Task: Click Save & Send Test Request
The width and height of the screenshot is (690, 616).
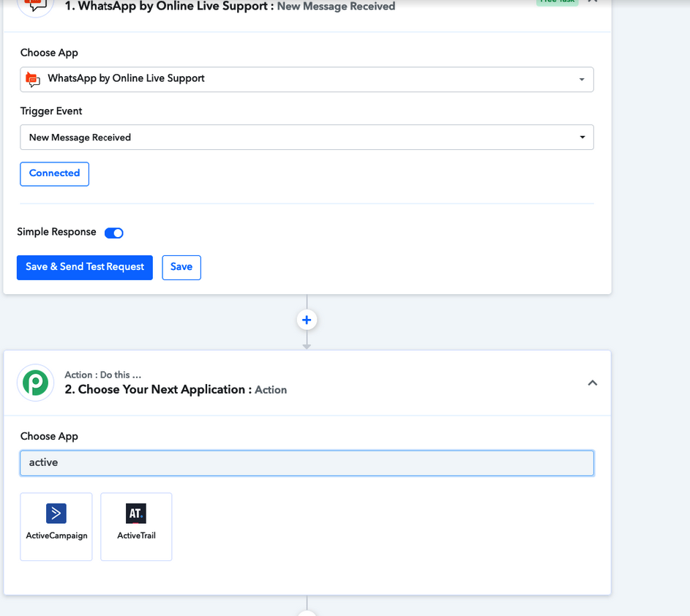Action: [x=84, y=267]
